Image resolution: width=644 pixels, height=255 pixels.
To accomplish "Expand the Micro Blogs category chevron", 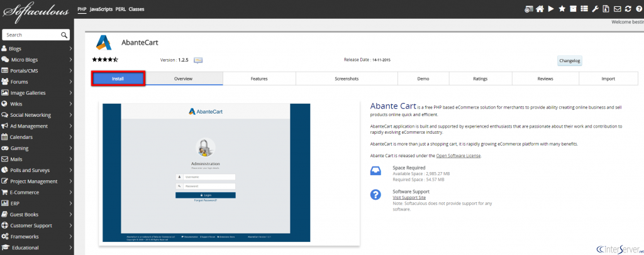I will point(70,60).
